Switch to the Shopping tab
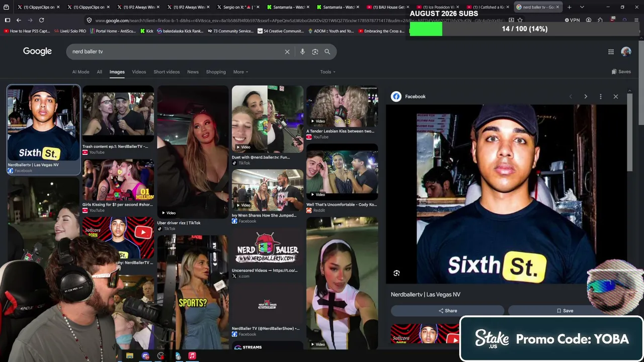The image size is (644, 362). pos(216,72)
